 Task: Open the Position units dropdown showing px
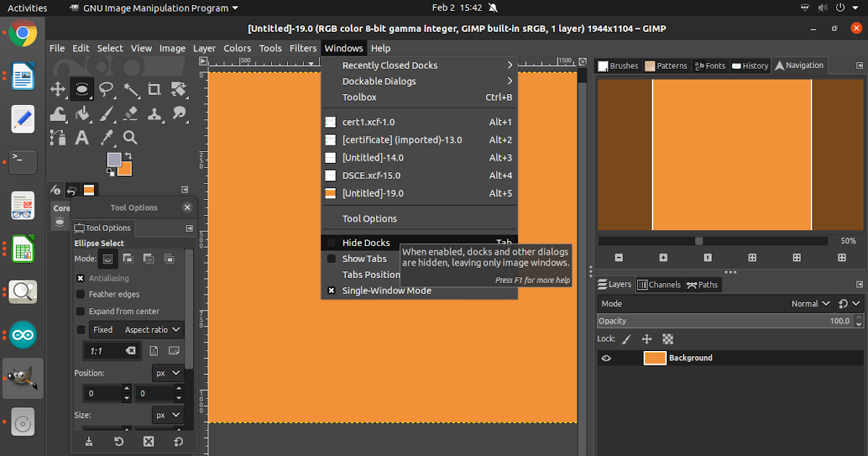(x=168, y=373)
